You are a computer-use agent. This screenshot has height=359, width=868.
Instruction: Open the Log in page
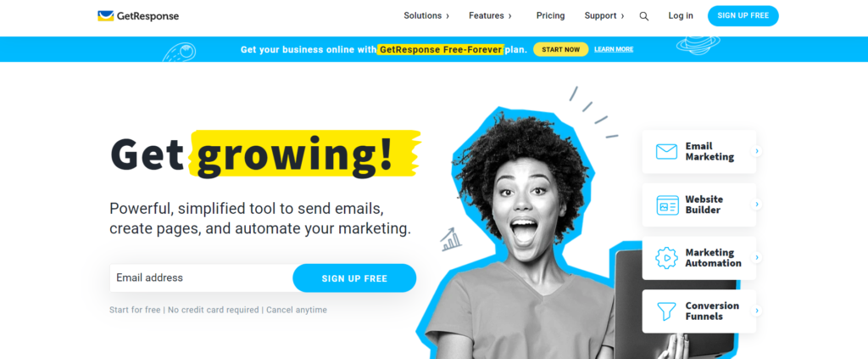point(681,16)
